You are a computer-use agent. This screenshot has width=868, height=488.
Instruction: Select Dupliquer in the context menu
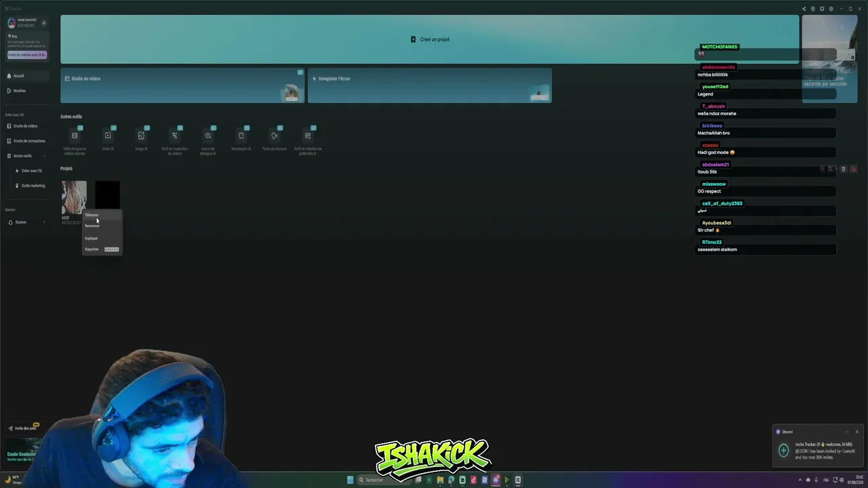click(102, 239)
